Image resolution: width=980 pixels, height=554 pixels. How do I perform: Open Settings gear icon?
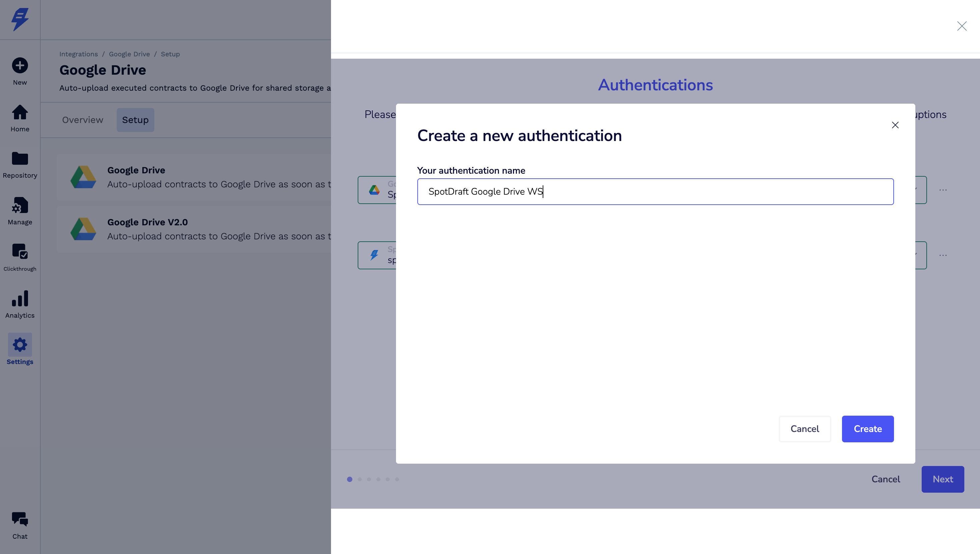coord(20,345)
